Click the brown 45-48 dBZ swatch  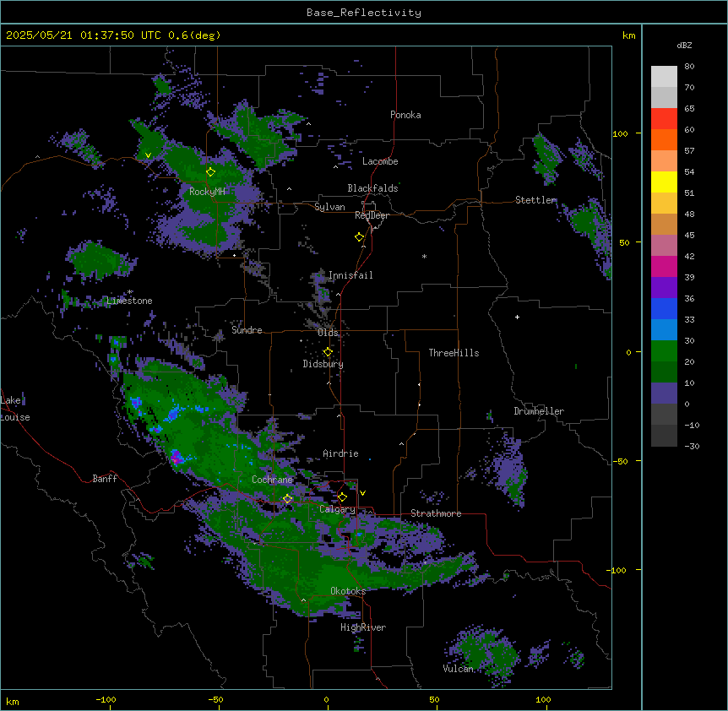coord(664,224)
